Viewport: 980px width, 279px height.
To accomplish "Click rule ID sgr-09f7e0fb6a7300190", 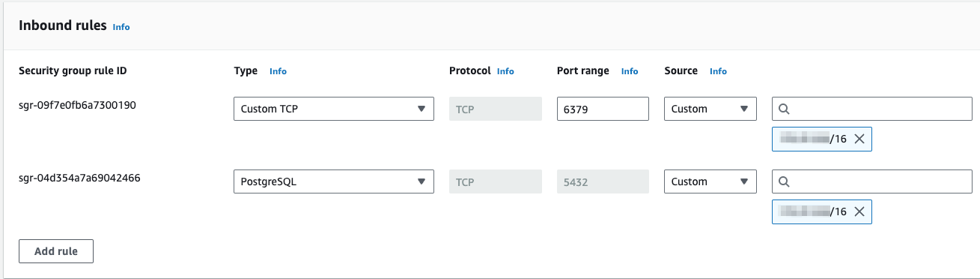I will (x=77, y=105).
